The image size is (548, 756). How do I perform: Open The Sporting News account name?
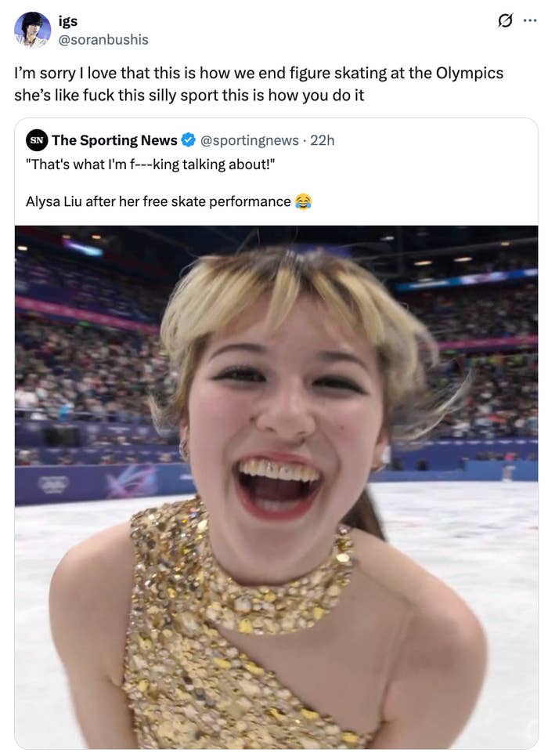tap(114, 140)
